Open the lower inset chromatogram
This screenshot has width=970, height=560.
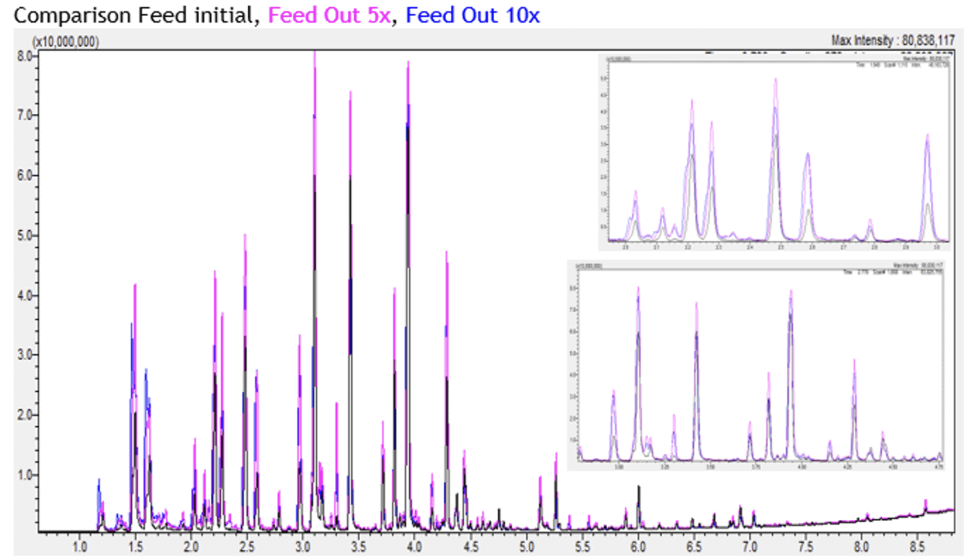(x=757, y=365)
